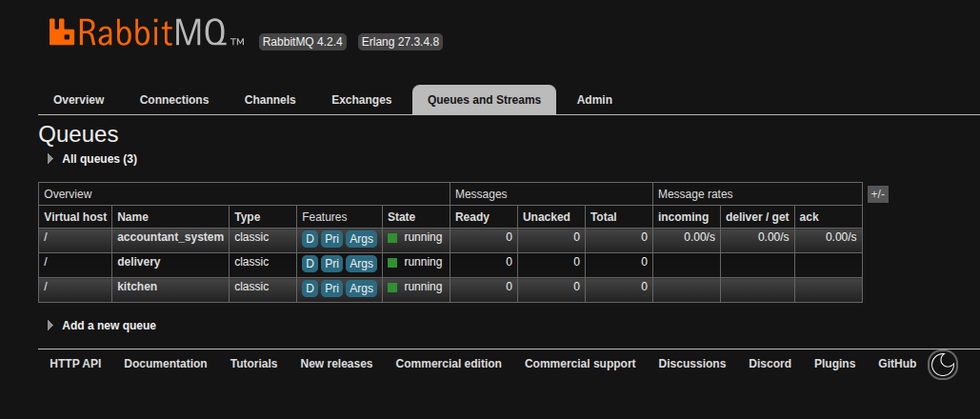980x419 pixels.
Task: Sort by the Unacked messages column
Action: [547, 217]
